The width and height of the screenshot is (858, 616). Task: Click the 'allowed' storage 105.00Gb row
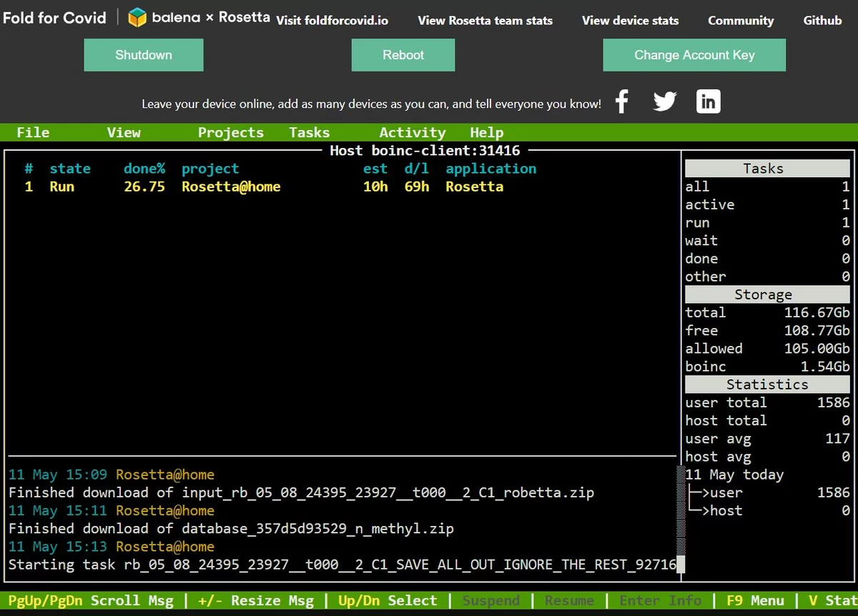pyautogui.click(x=767, y=349)
